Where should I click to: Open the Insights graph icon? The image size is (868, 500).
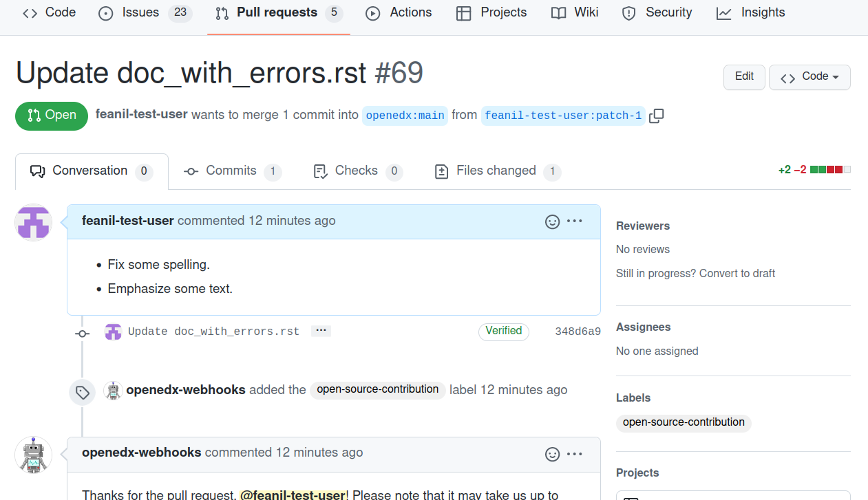click(x=723, y=12)
